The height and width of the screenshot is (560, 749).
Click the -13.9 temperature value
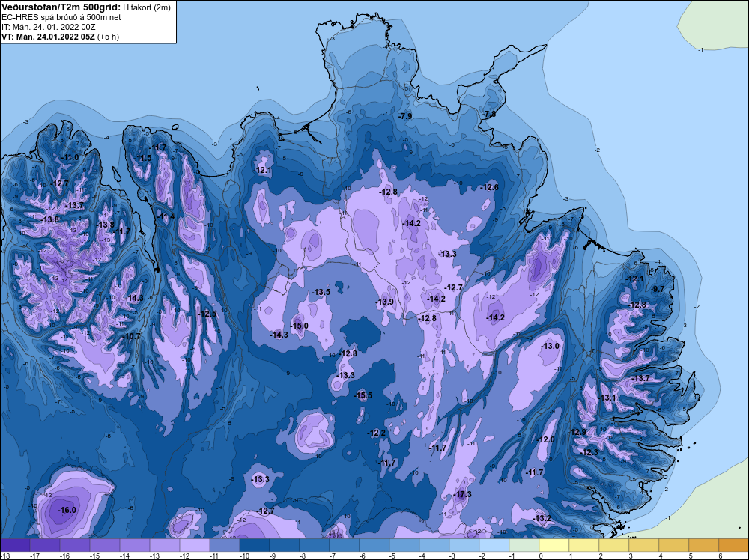[x=385, y=302]
